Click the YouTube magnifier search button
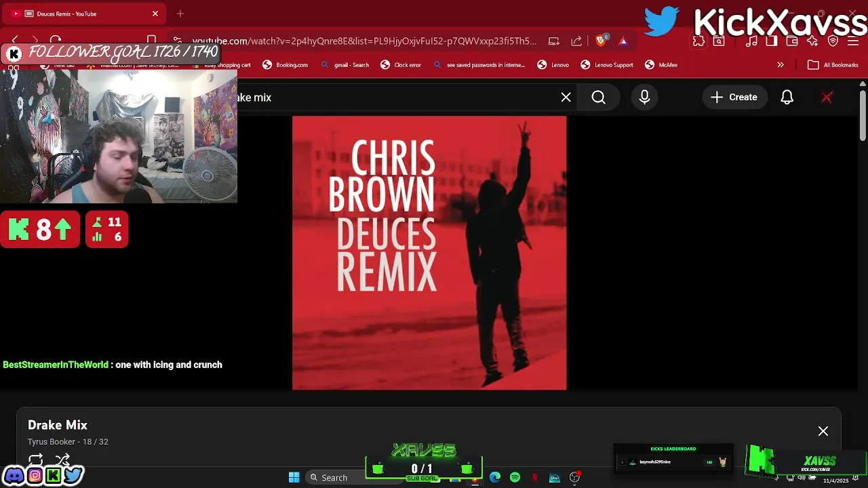The image size is (868, 488). (x=599, y=98)
